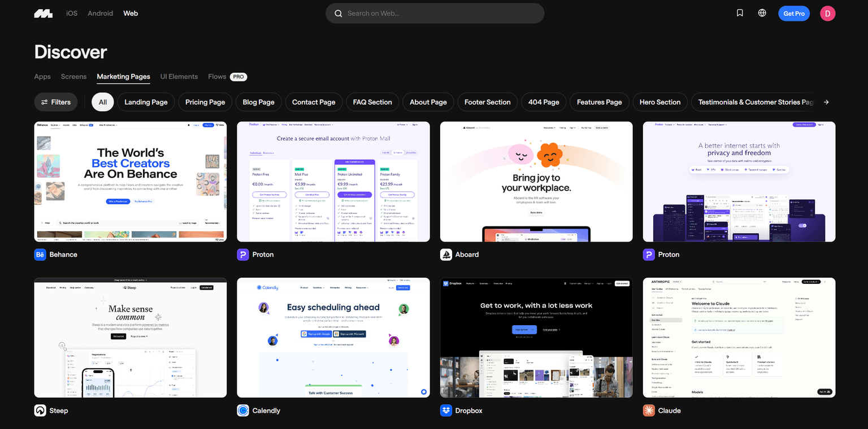Click the Dropbox app icon
Viewport: 868px width, 429px height.
pyautogui.click(x=446, y=410)
